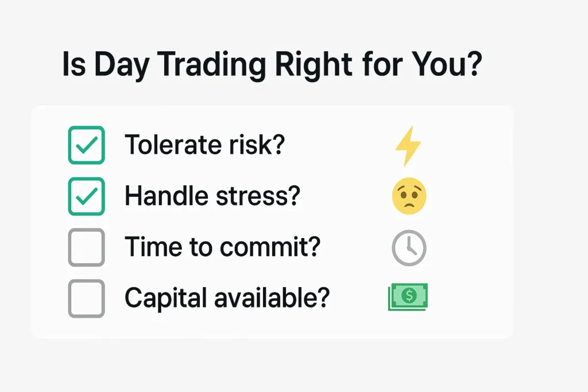Select the "Tolerate risk?" label text
Image resolution: width=588 pixels, height=392 pixels.
tap(204, 145)
